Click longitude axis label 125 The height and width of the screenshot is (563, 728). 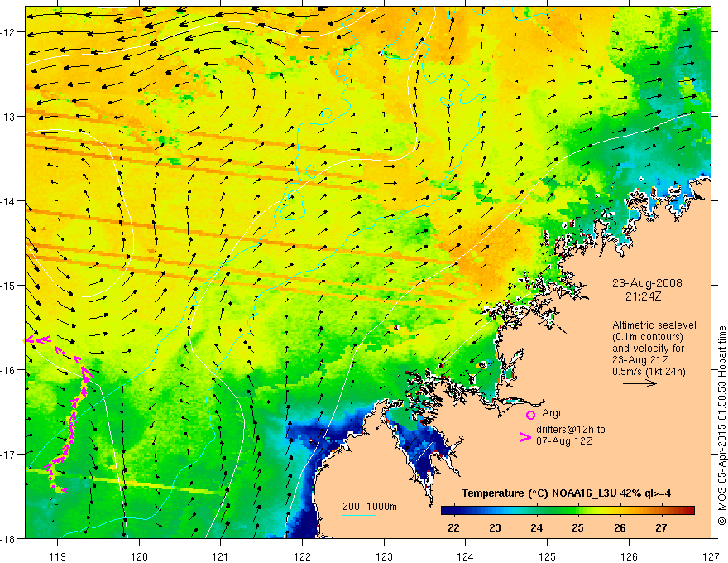tap(548, 556)
